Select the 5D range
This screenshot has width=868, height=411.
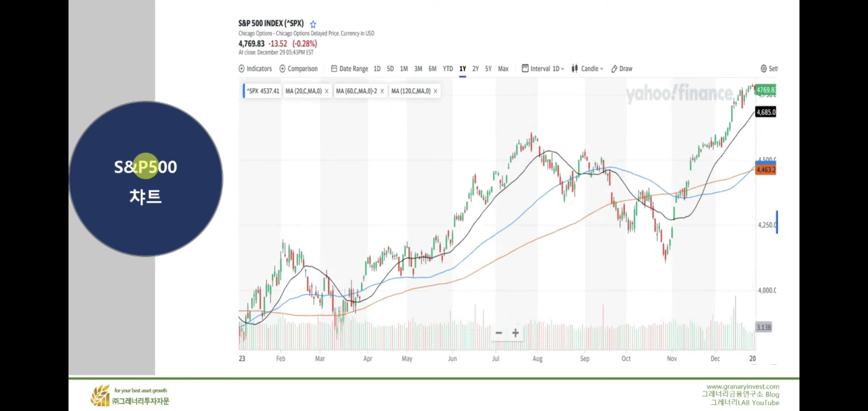click(x=390, y=68)
